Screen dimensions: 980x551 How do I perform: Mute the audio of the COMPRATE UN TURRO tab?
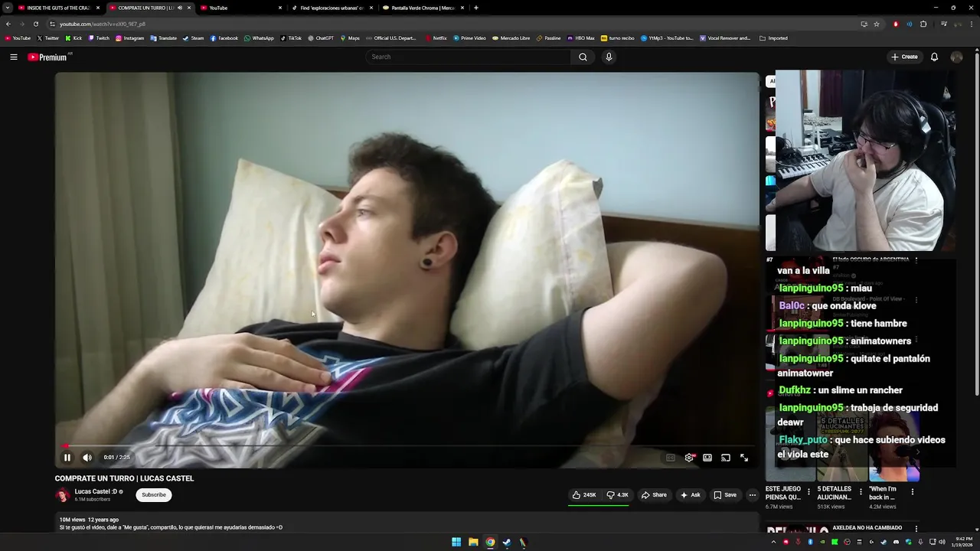tap(180, 8)
